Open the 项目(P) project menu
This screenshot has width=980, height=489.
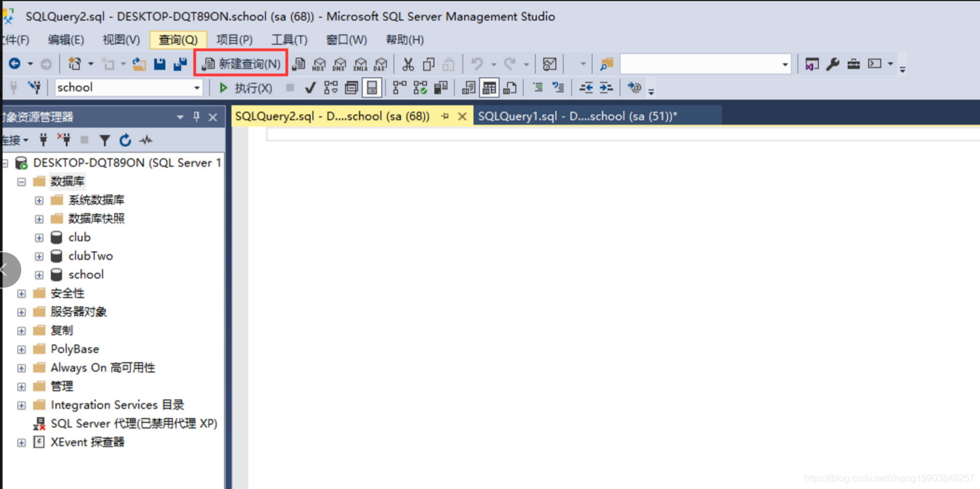[x=235, y=40]
